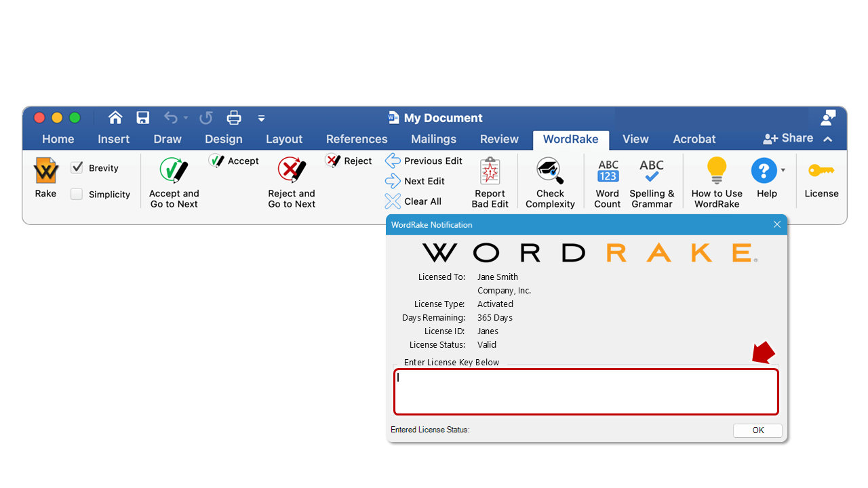Click OK in WordRake Notification

click(757, 430)
